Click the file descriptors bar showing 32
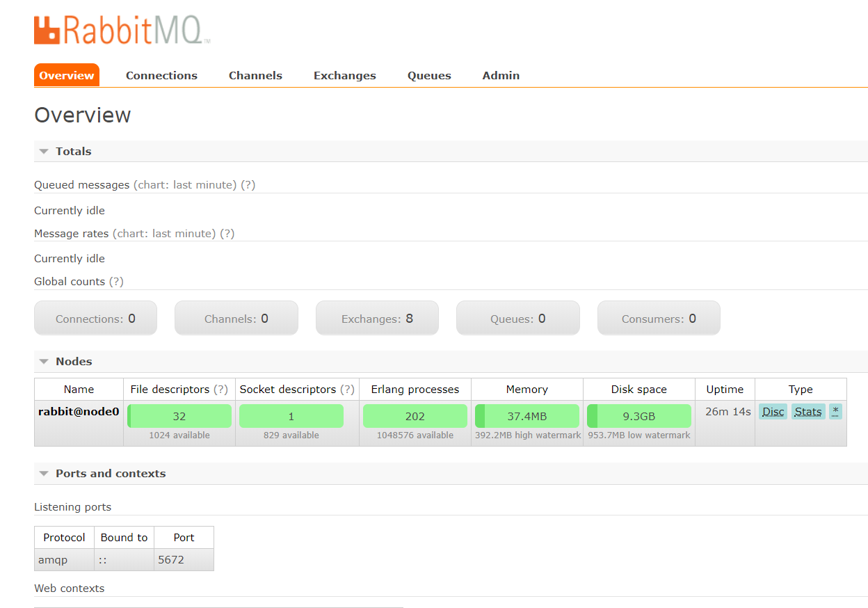This screenshot has height=608, width=868. tap(179, 416)
